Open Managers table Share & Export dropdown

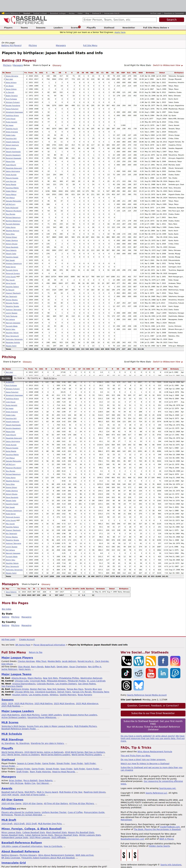[x=30, y=584]
